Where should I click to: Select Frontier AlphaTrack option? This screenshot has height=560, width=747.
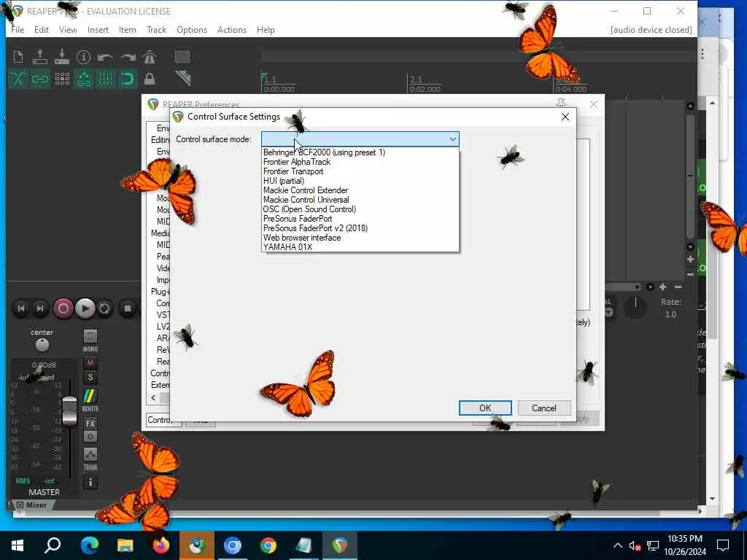click(360, 162)
